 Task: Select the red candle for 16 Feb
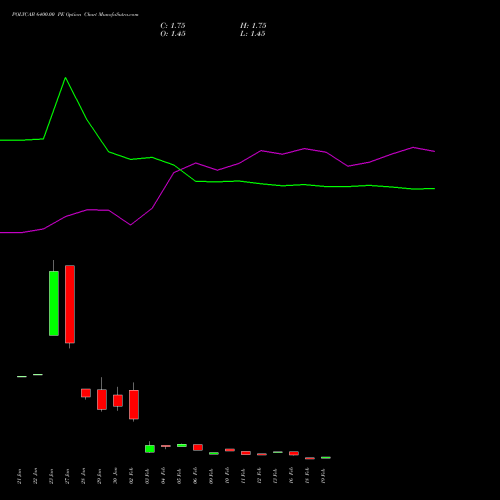click(294, 453)
